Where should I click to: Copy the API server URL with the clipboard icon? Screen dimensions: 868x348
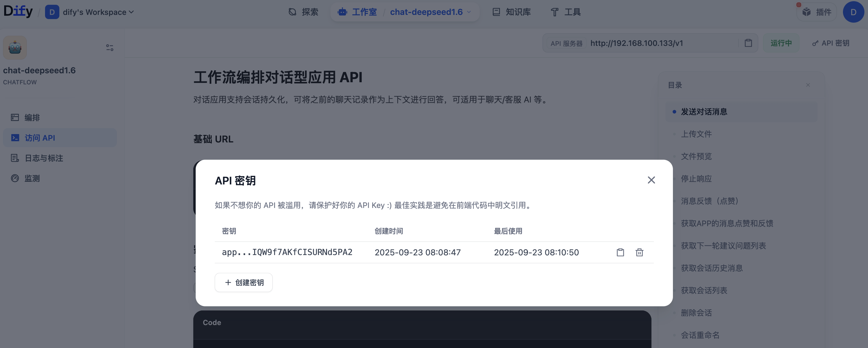click(748, 43)
